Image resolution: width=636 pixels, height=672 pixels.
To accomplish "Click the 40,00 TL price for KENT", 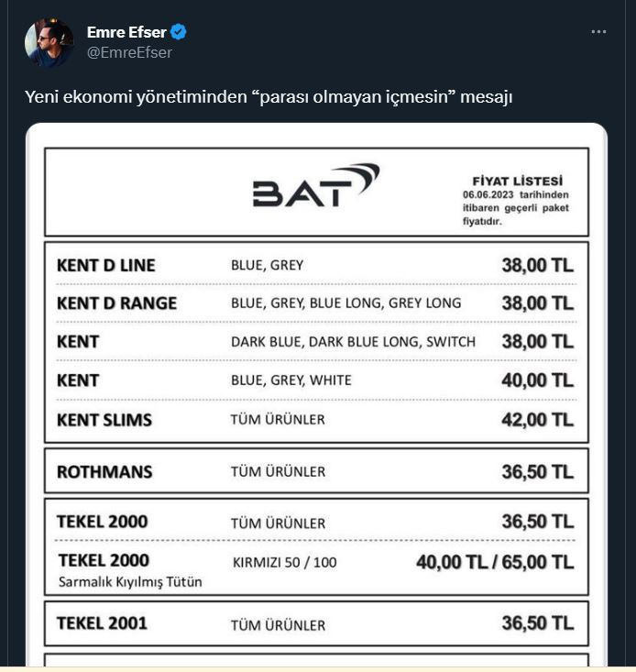I will 538,380.
